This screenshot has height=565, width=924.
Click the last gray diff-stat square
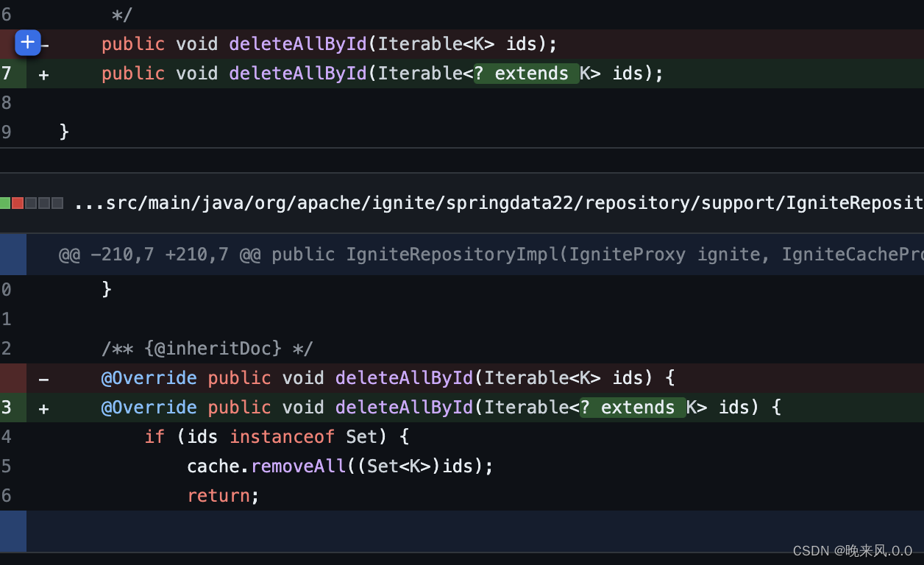pos(56,202)
